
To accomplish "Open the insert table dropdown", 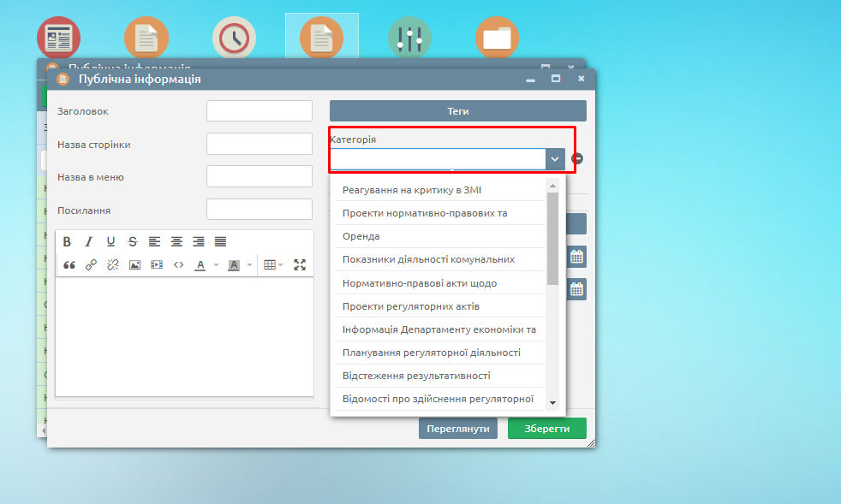I will pyautogui.click(x=273, y=265).
